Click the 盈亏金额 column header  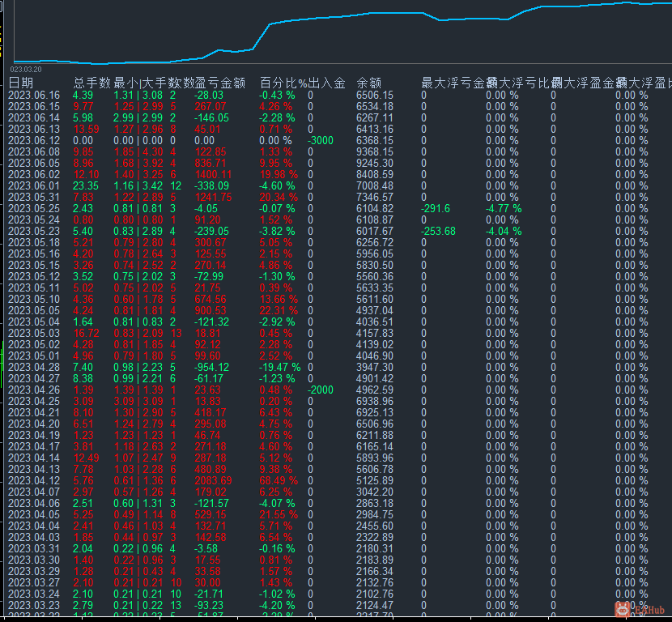(220, 83)
